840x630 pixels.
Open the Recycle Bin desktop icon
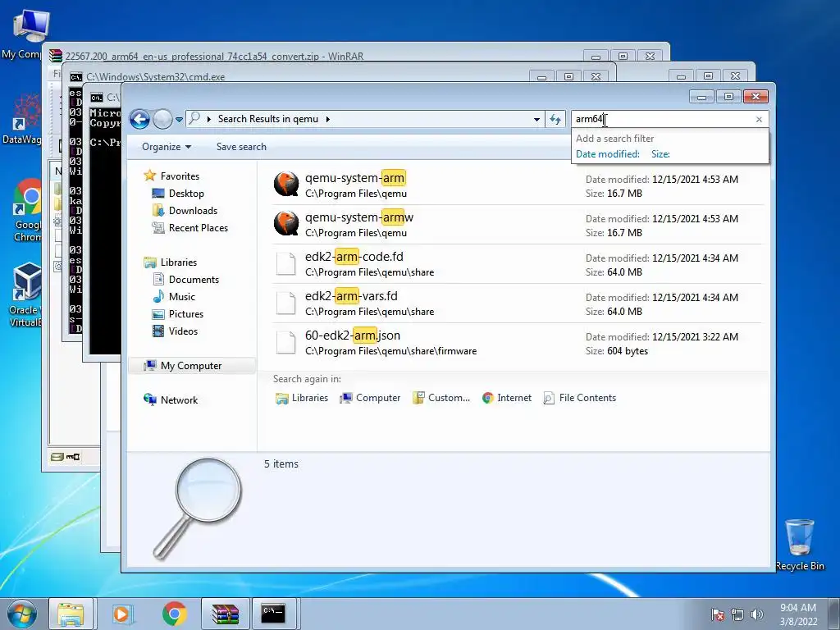pos(800,545)
